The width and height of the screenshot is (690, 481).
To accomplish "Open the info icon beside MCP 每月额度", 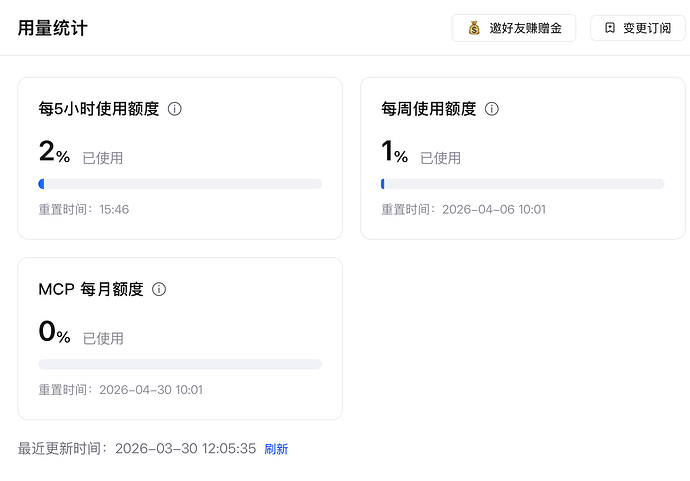I will 159,289.
